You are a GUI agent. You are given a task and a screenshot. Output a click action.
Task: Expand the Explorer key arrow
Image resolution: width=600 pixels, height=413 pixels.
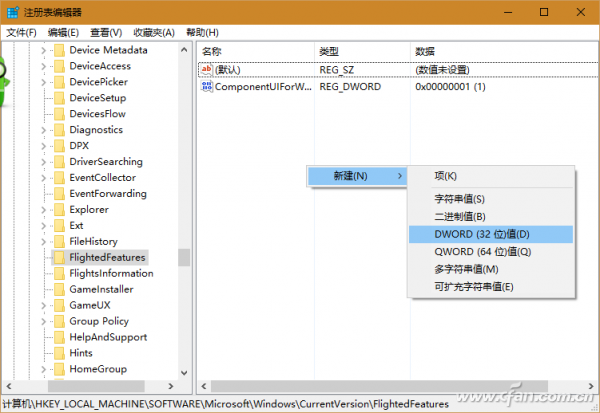tap(43, 210)
